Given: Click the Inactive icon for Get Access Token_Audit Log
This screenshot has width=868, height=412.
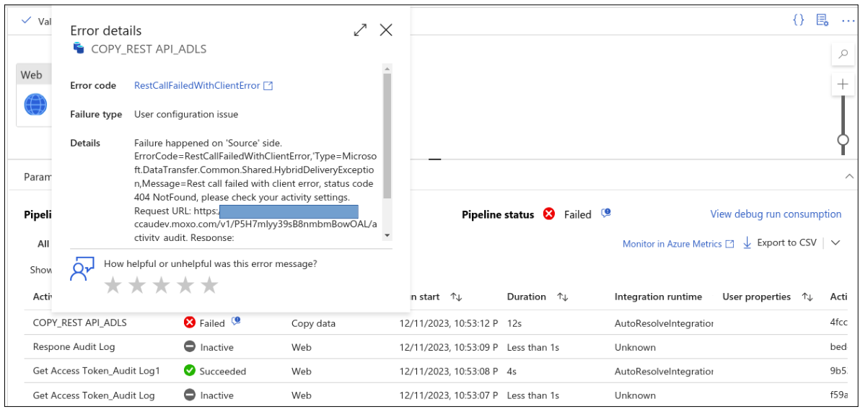Looking at the screenshot, I should coord(190,395).
